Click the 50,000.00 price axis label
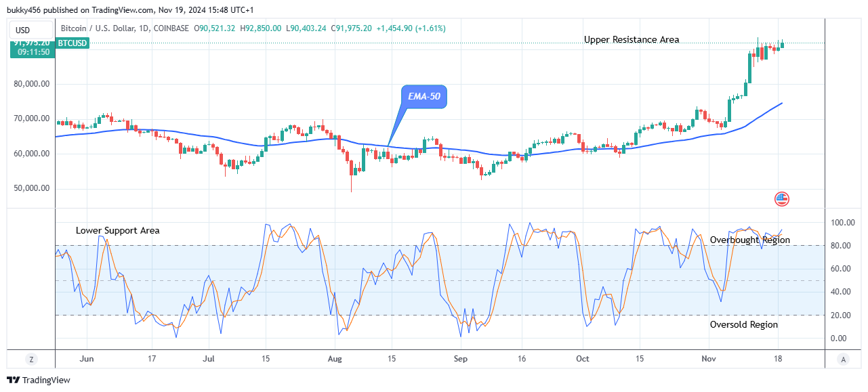Screen dimensions: 868x392 [32, 188]
